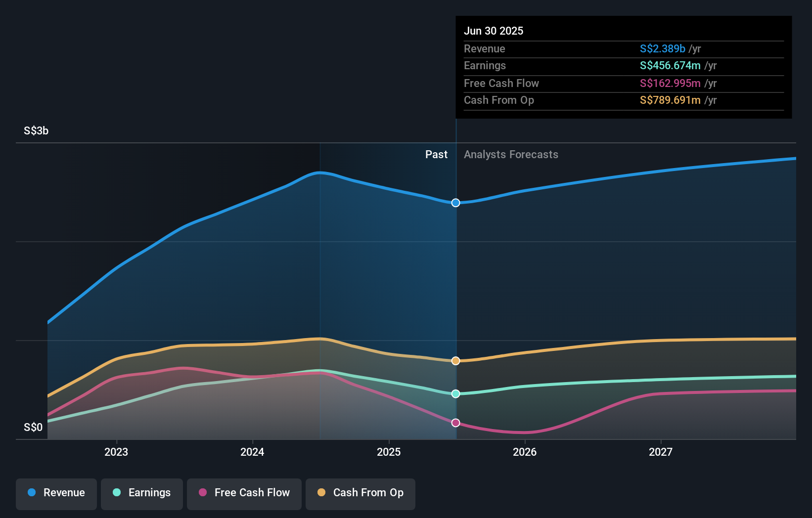812x518 pixels.
Task: Click the 2024 axis label
Action: tap(252, 451)
